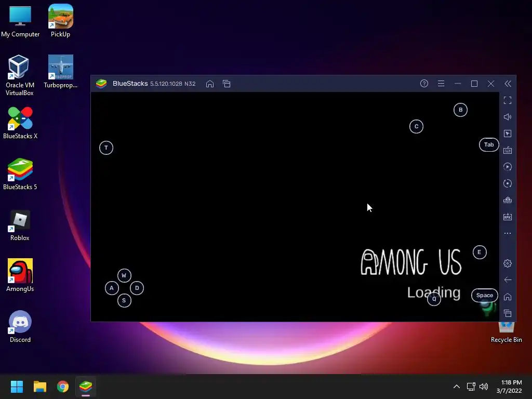
Task: Maximize the BlueStacks window
Action: [x=474, y=84]
